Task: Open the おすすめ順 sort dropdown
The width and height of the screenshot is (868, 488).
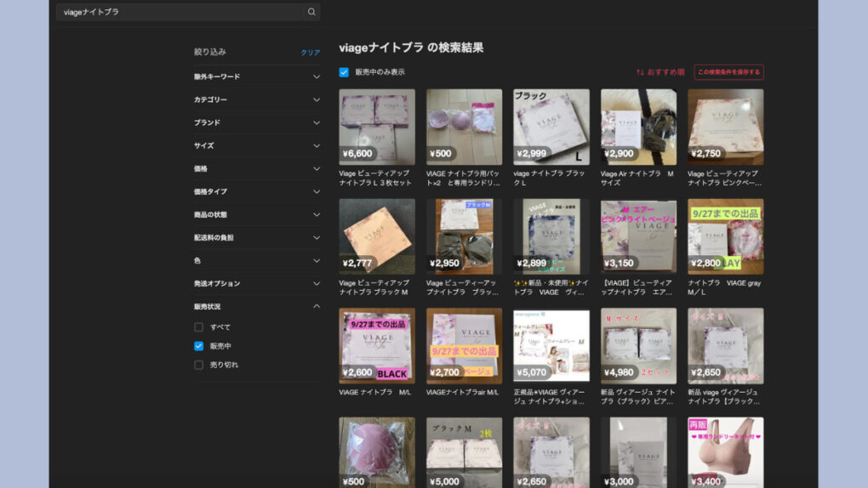Action: [x=660, y=72]
